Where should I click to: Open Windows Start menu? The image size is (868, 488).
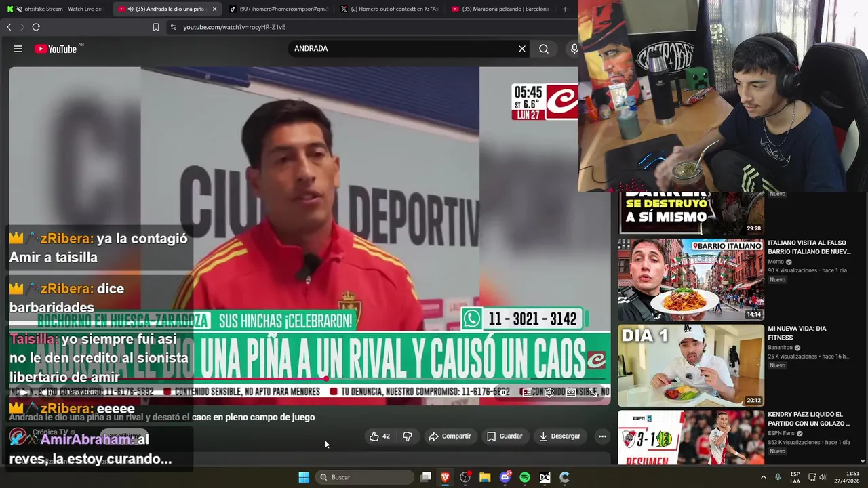pos(304,477)
